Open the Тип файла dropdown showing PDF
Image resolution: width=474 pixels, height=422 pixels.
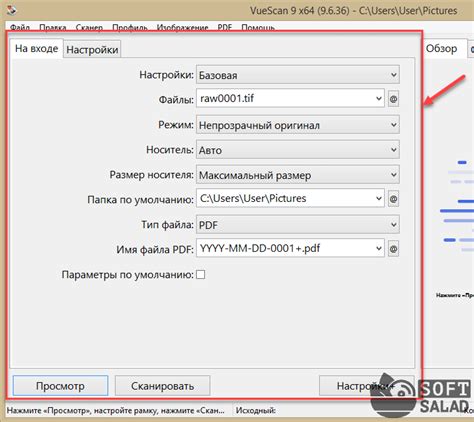pyautogui.click(x=298, y=225)
